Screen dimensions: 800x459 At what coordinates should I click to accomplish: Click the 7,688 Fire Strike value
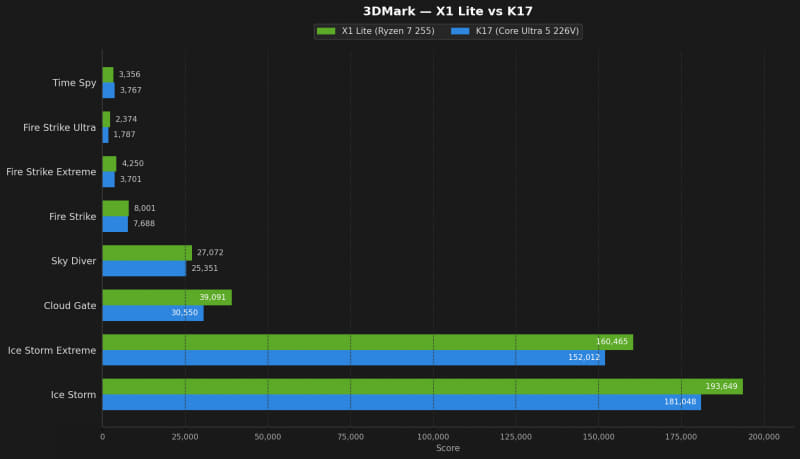144,224
